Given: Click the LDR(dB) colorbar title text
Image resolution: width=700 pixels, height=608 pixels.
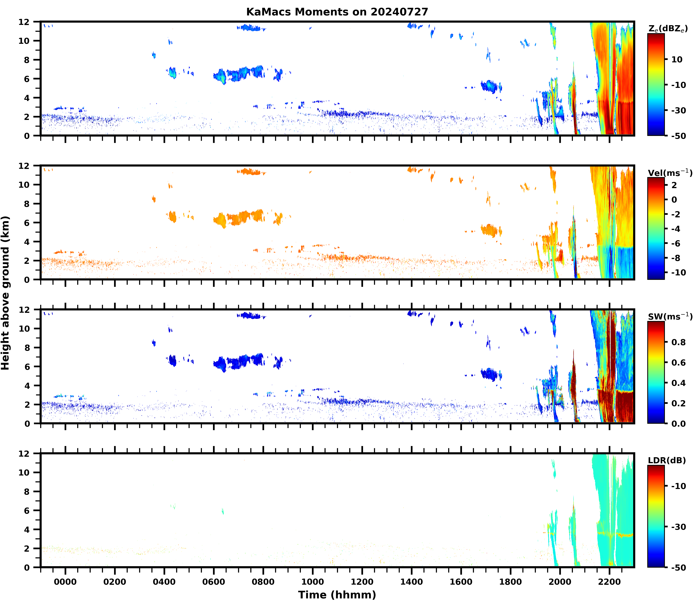Looking at the screenshot, I should point(667,460).
